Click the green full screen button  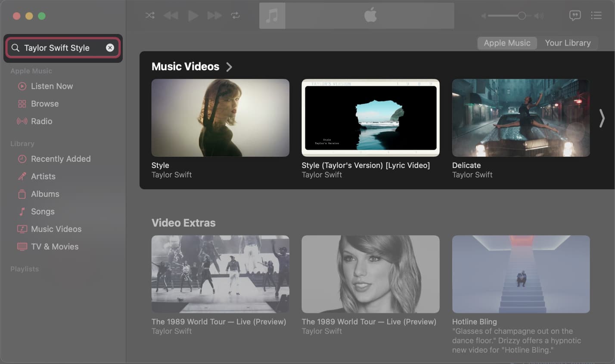42,16
